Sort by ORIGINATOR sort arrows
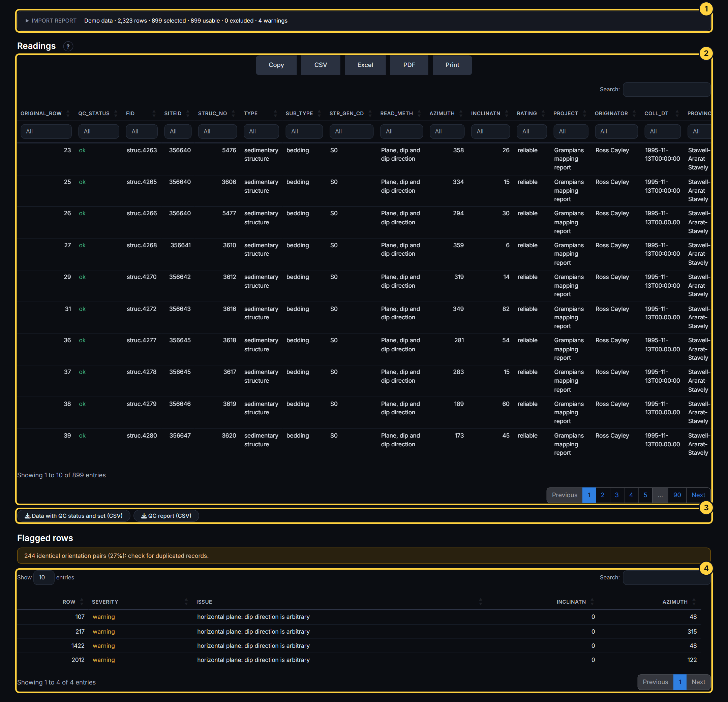Viewport: 728px width, 702px height. [x=634, y=114]
